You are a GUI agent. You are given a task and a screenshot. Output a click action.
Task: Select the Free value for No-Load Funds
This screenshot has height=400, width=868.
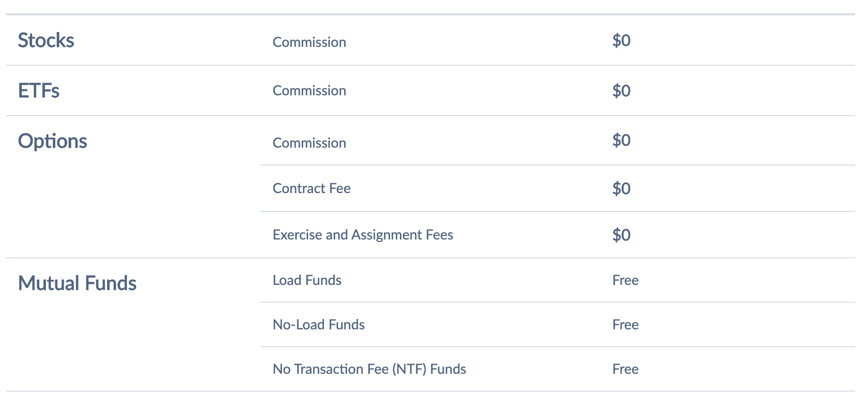[625, 325]
